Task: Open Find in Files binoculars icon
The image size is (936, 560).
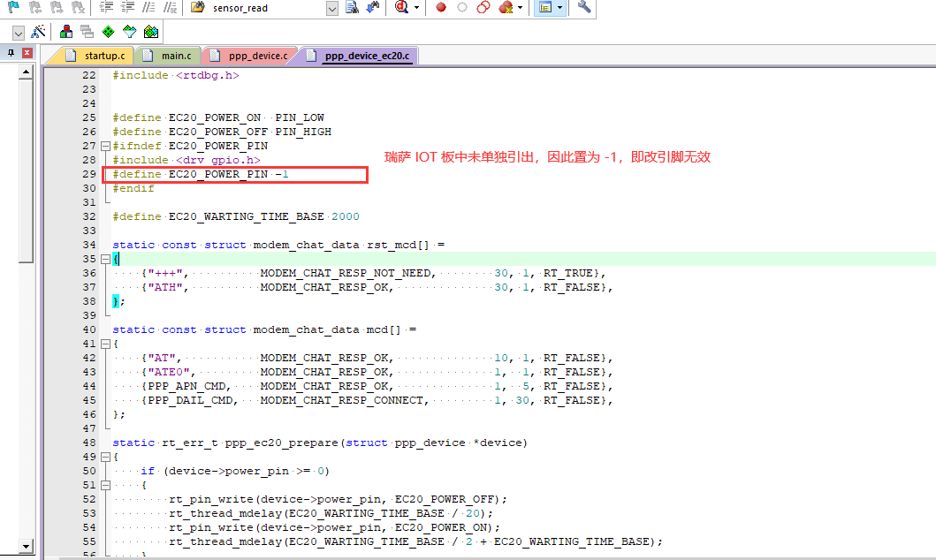Action: (372, 8)
